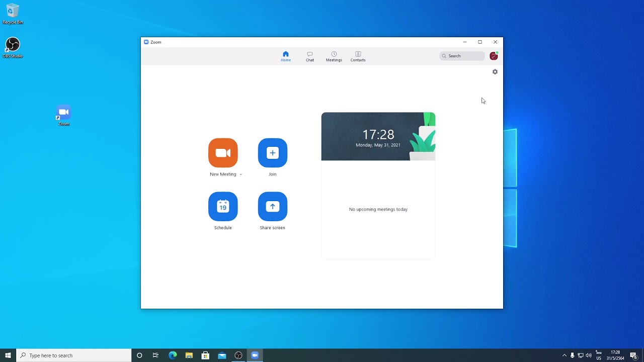Open network status in system tray
This screenshot has width=644, height=362.
coord(581,355)
